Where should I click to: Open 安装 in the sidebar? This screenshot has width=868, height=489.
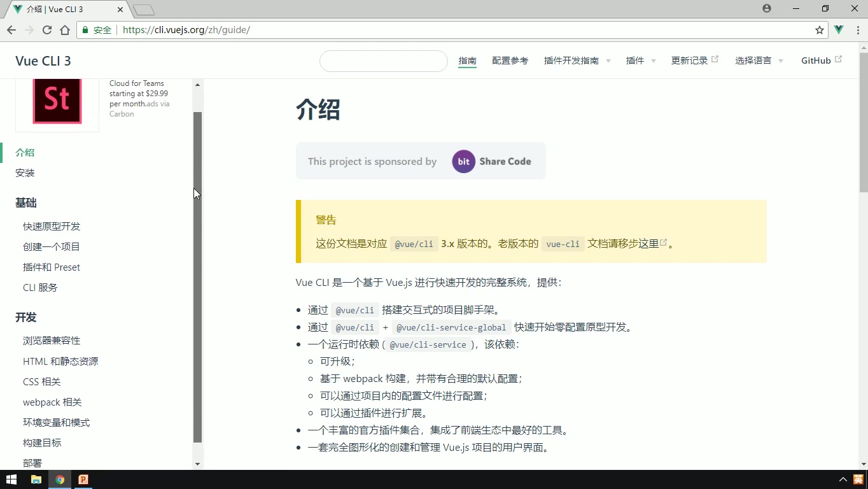(25, 173)
